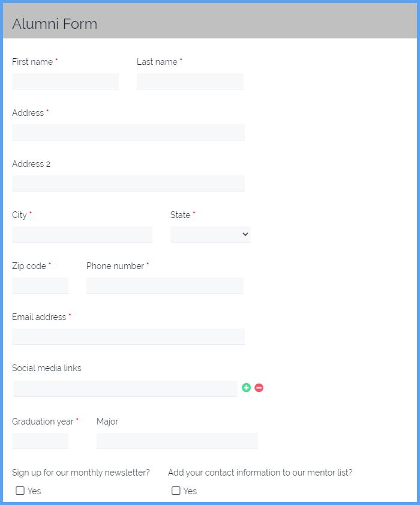Click the newsletter checkbox's Yes label

coord(34,491)
